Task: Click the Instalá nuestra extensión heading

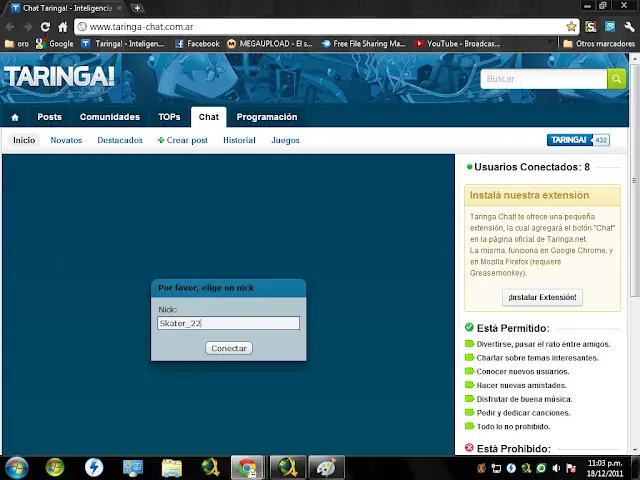Action: point(529,195)
